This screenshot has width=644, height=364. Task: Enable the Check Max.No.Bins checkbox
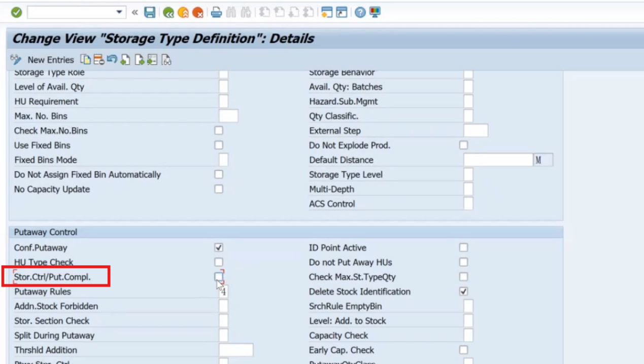pyautogui.click(x=219, y=130)
